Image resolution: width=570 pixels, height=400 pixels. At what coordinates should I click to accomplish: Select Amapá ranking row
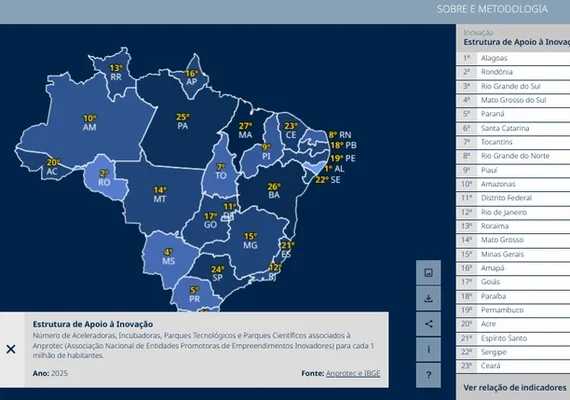(x=513, y=268)
